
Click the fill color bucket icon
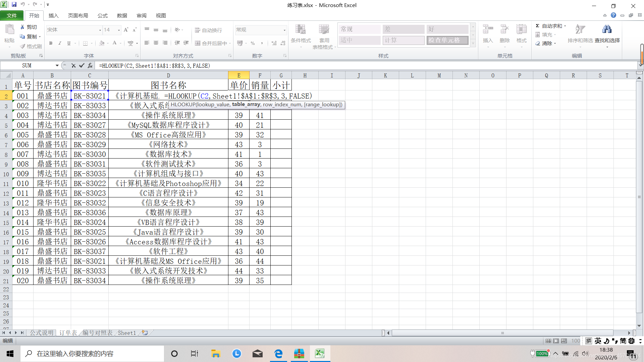tap(102, 43)
